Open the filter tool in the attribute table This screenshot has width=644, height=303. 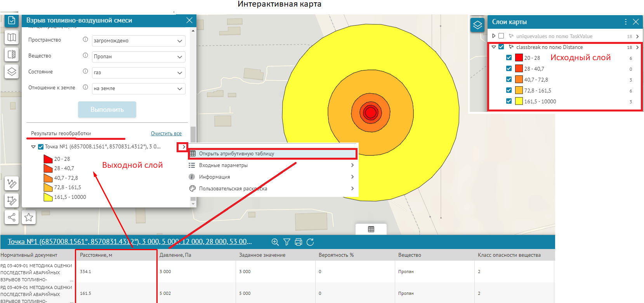[x=286, y=242]
